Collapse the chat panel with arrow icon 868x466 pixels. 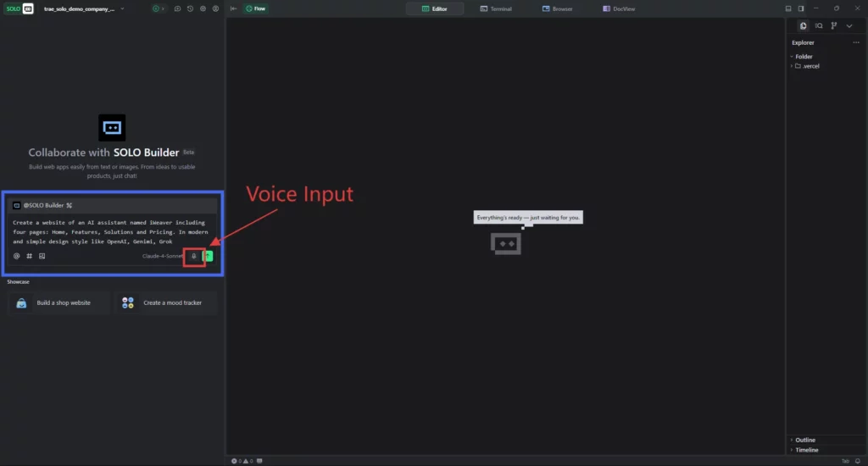click(234, 8)
